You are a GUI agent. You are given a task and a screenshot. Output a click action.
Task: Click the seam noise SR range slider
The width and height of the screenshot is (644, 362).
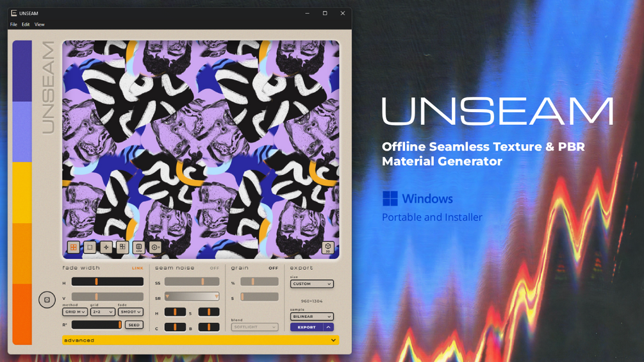tap(192, 297)
